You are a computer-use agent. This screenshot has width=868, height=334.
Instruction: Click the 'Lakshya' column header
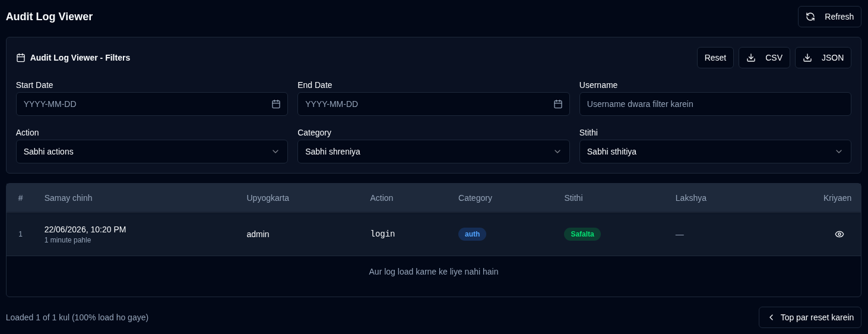click(691, 198)
